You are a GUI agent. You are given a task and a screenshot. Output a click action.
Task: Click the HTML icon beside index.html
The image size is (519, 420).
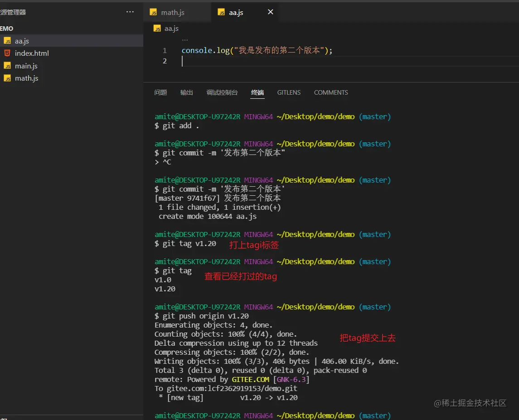point(7,53)
